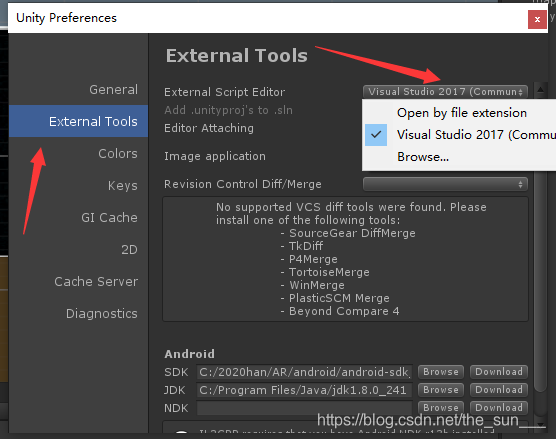Download the Android SDK
Screen dimensions: 556x439
click(499, 372)
